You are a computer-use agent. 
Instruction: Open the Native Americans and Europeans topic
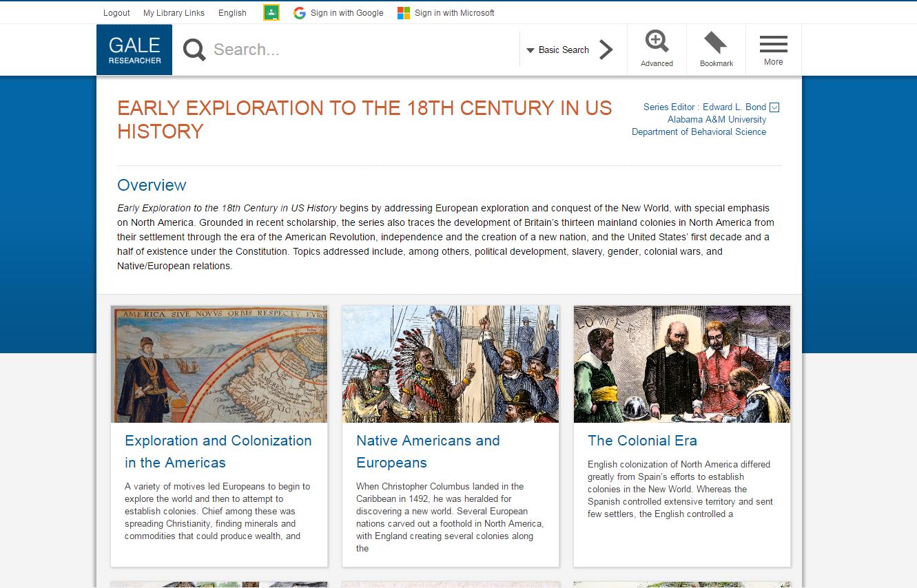point(428,452)
